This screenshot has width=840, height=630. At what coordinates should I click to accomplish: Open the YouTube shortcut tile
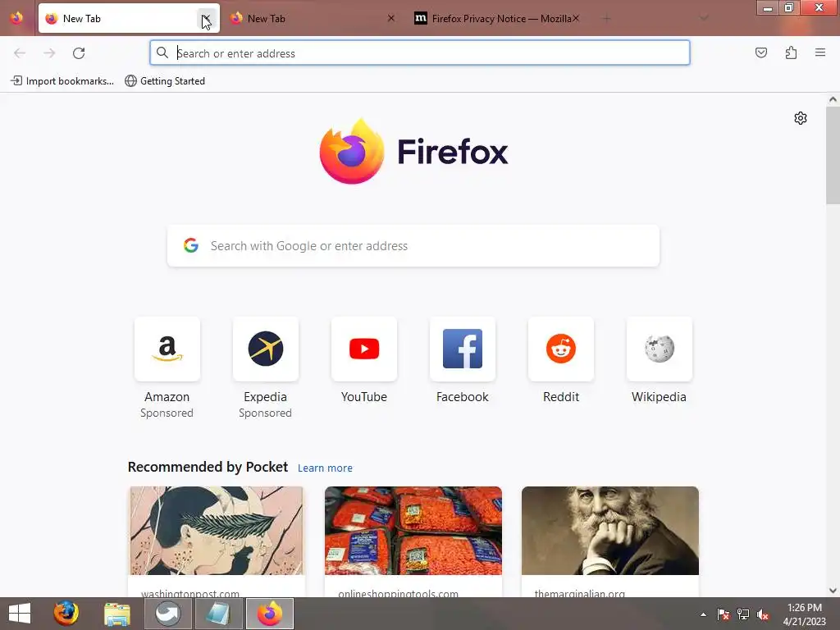(363, 349)
